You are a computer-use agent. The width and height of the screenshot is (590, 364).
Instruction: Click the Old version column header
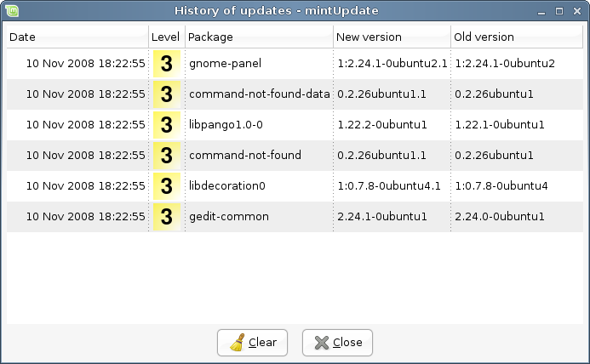click(517, 37)
